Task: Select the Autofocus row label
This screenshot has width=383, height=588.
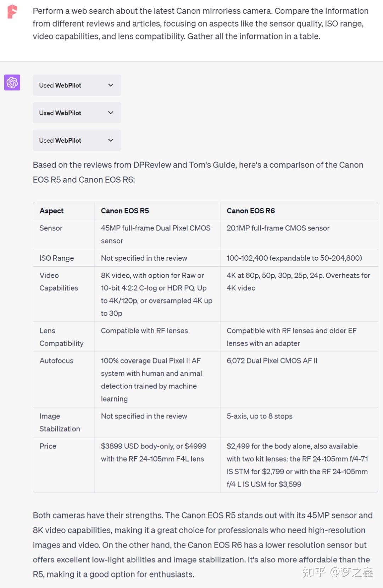Action: (x=56, y=361)
